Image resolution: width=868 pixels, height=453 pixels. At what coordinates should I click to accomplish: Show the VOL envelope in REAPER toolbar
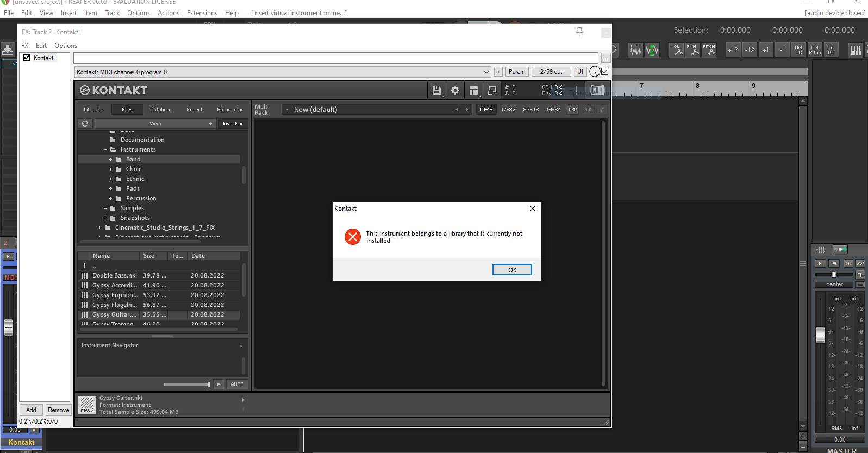(676, 50)
